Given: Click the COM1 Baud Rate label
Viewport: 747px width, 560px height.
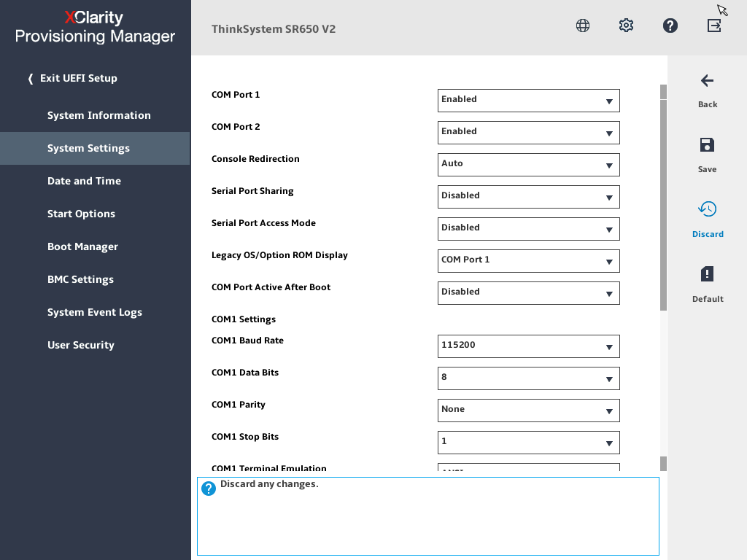Looking at the screenshot, I should 248,341.
